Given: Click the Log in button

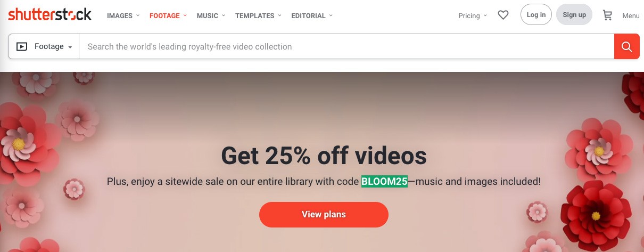Looking at the screenshot, I should pos(536,15).
